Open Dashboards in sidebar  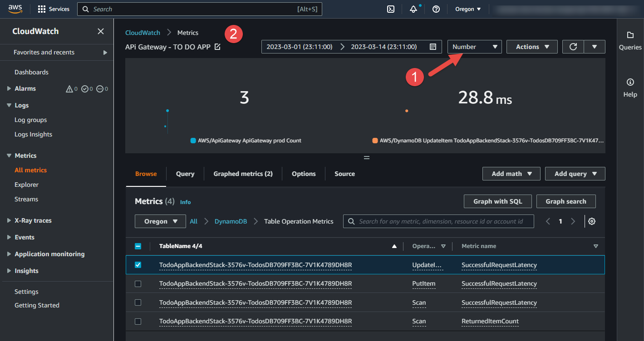tap(31, 72)
